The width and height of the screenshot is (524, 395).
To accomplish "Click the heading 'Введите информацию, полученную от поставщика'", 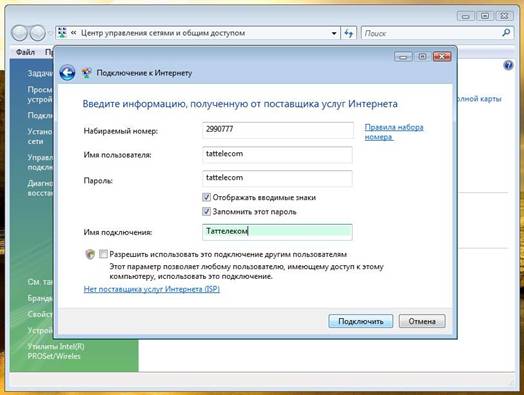I will click(x=240, y=104).
